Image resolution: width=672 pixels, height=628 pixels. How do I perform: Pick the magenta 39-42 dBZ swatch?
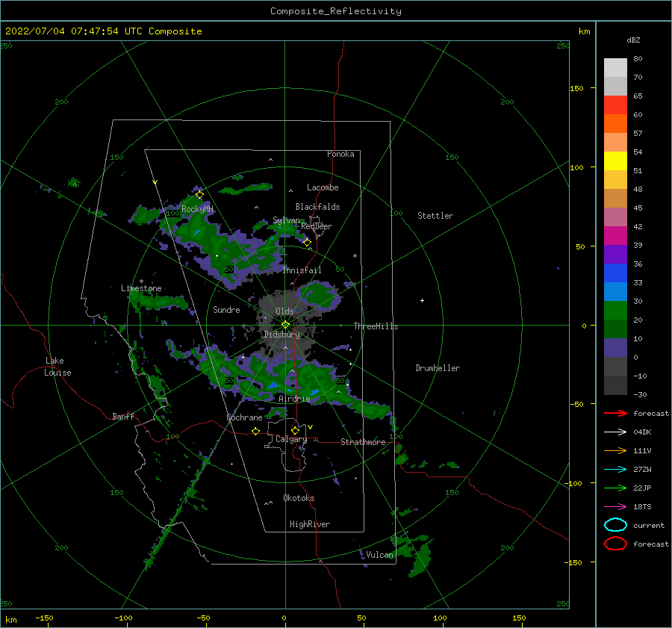[615, 235]
